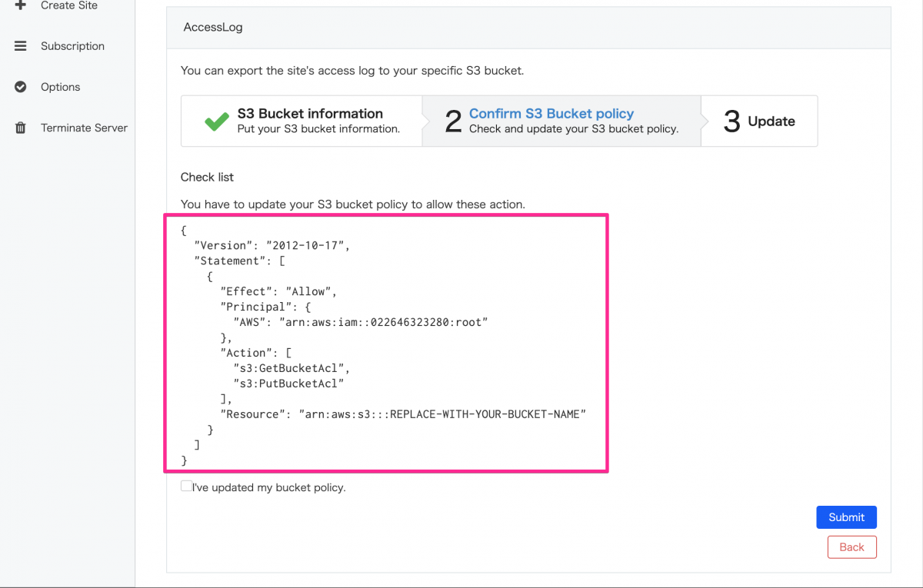This screenshot has width=923, height=588.
Task: Click the "Action": [ line
Action: click(256, 353)
